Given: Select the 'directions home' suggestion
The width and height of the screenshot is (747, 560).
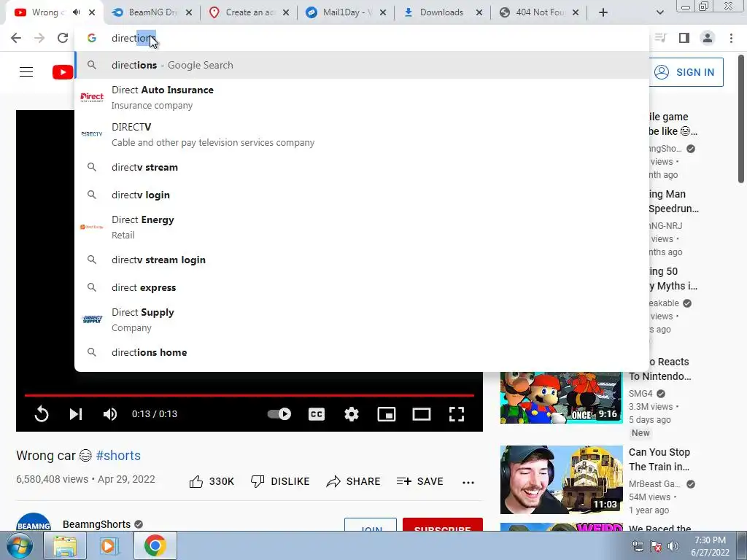Looking at the screenshot, I should pos(362,352).
